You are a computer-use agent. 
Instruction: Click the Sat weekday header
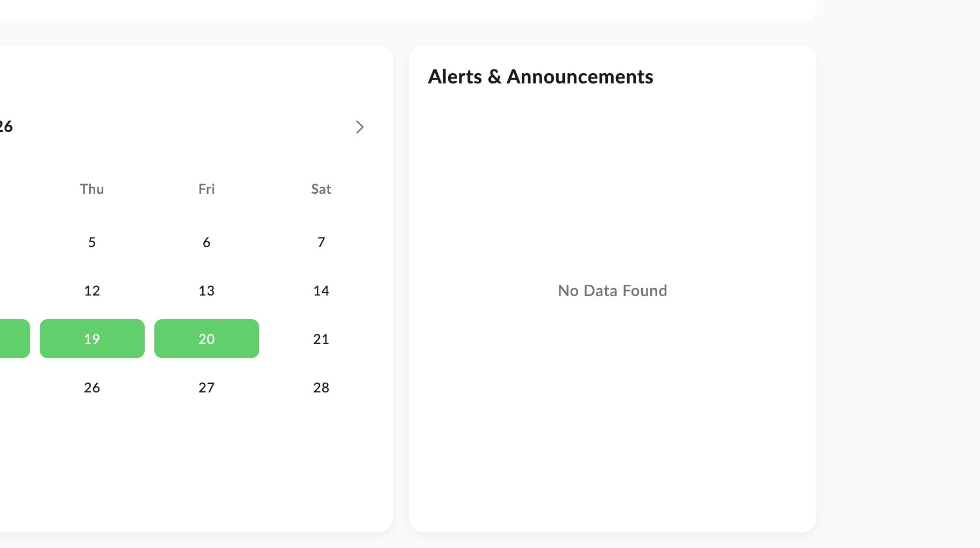click(x=321, y=189)
